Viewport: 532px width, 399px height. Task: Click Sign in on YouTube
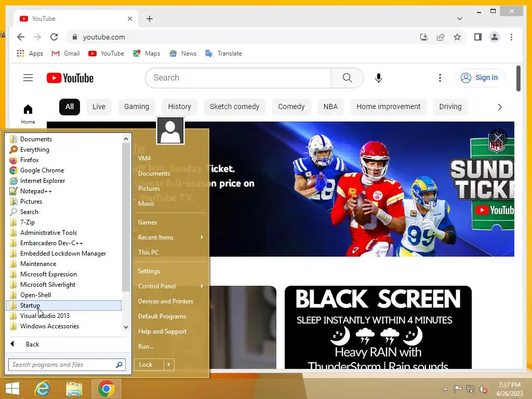480,78
